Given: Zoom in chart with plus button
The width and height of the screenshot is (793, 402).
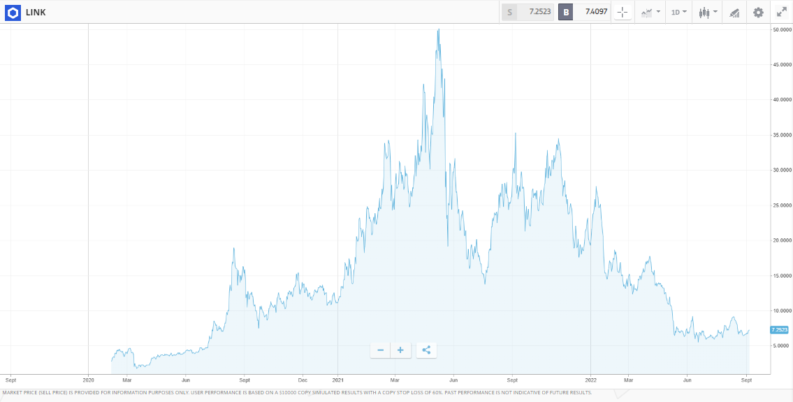Looking at the screenshot, I should (401, 350).
